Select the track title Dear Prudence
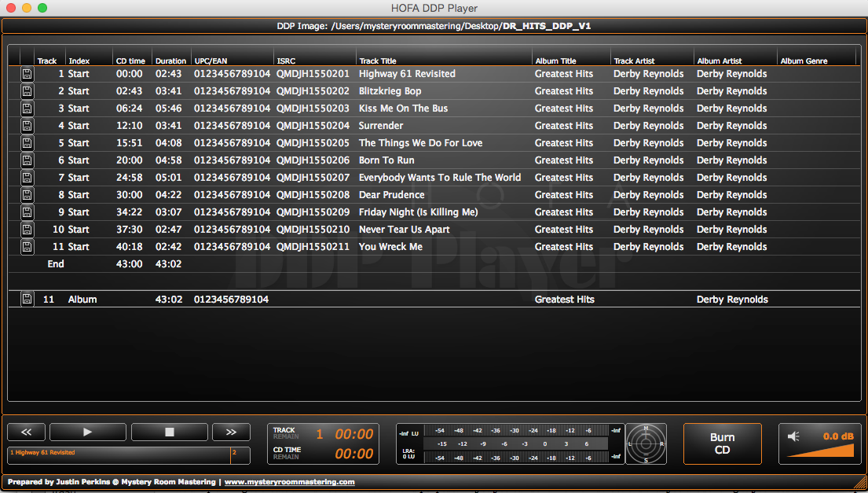The width and height of the screenshot is (868, 493). click(x=391, y=194)
